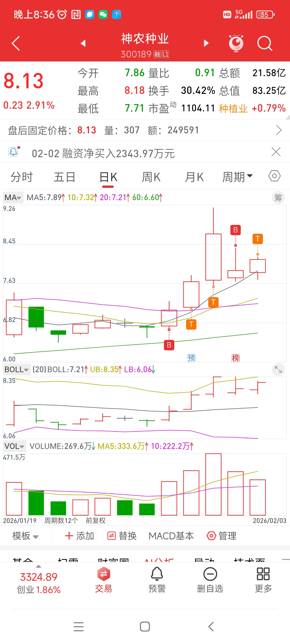Screen dimensions: 290x644
Task: Open indicator 管理 settings
Action: [x=222, y=536]
